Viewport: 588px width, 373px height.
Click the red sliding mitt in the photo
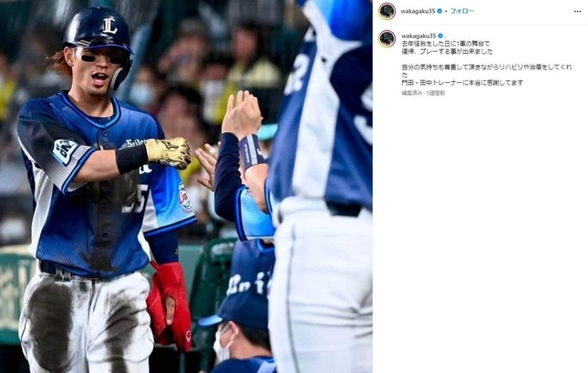(x=170, y=305)
